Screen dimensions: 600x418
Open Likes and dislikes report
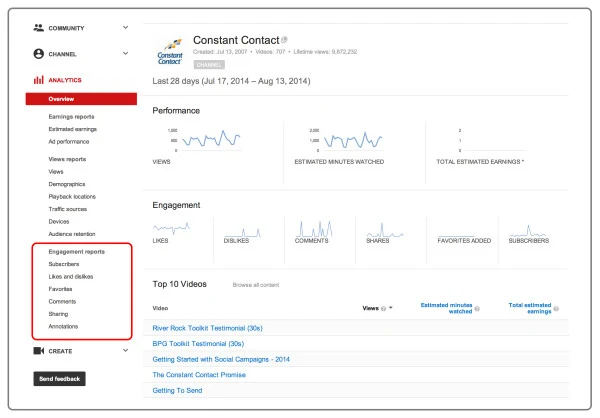[71, 276]
